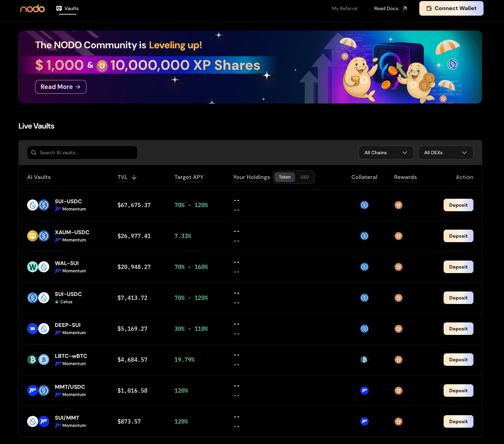504x444 pixels.
Task: Click the Connect Wallet button
Action: pos(451,8)
